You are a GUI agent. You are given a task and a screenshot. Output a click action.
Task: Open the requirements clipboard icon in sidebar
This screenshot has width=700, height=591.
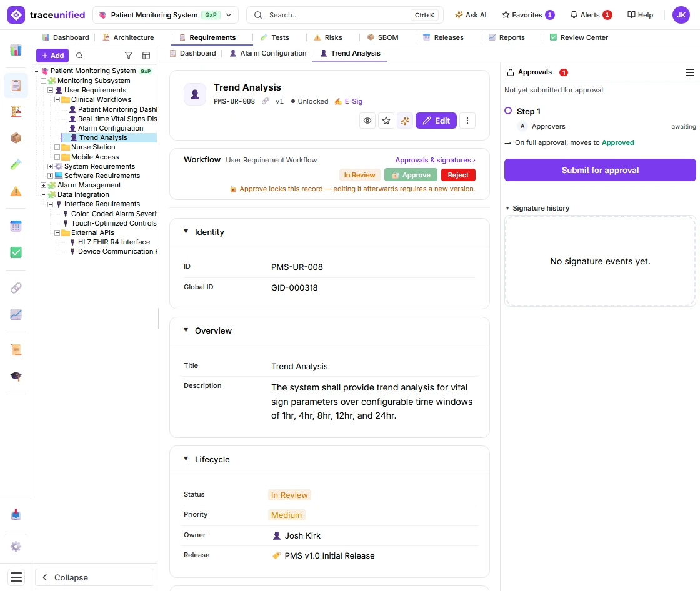tap(16, 85)
